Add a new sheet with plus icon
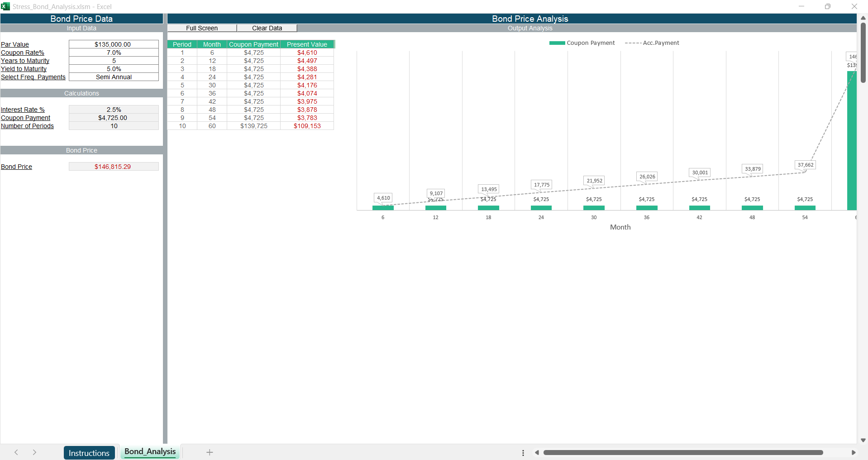The width and height of the screenshot is (868, 460). 210,452
